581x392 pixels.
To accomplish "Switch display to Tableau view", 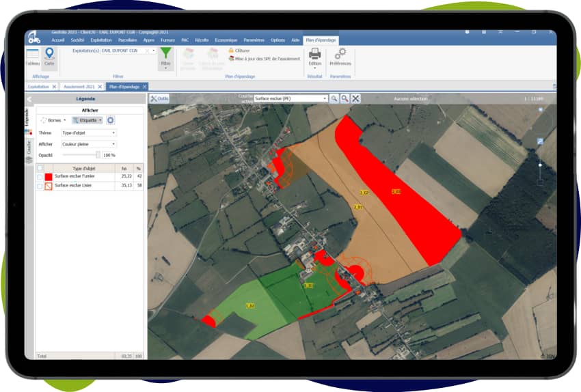I will coord(33,57).
